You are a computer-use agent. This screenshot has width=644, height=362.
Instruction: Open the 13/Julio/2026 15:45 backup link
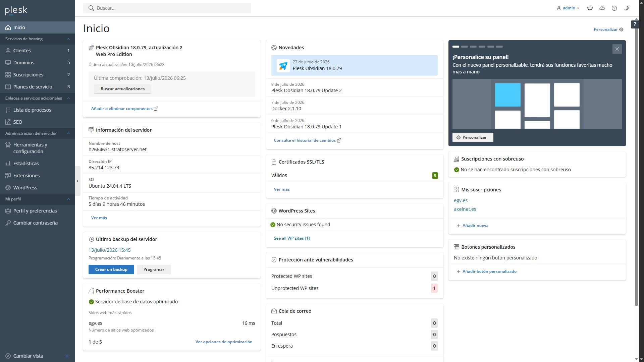tap(109, 250)
